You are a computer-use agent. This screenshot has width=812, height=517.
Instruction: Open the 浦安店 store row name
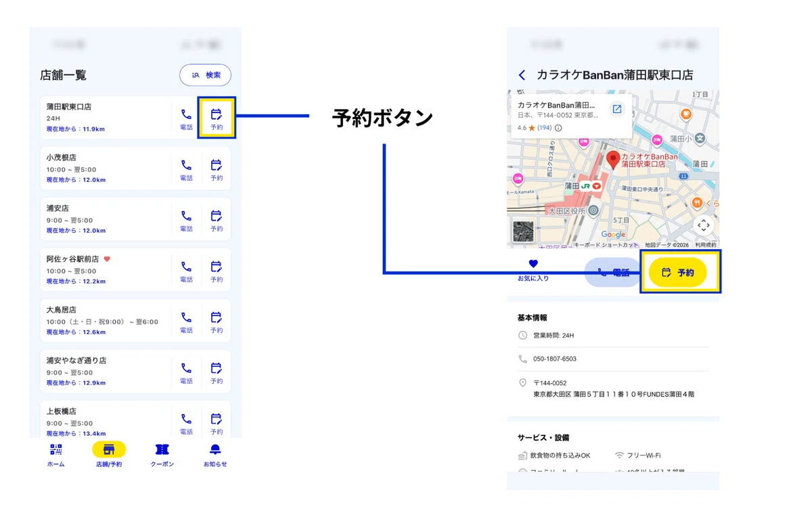coord(58,208)
